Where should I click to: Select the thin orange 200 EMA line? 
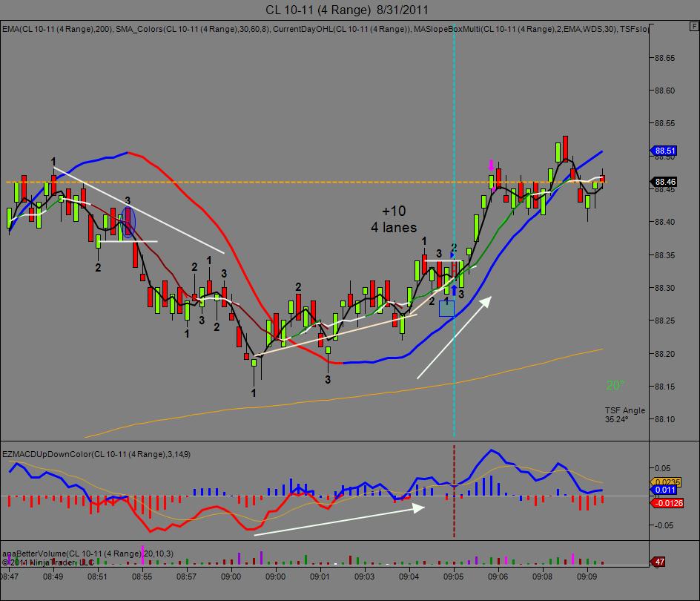[344, 398]
